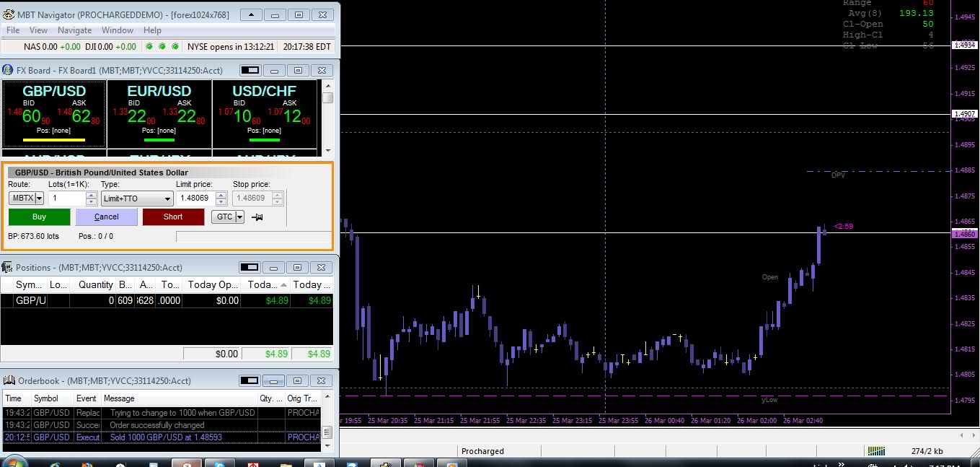Select the GBP/U row in Positions table
The width and height of the screenshot is (980, 467).
point(167,300)
